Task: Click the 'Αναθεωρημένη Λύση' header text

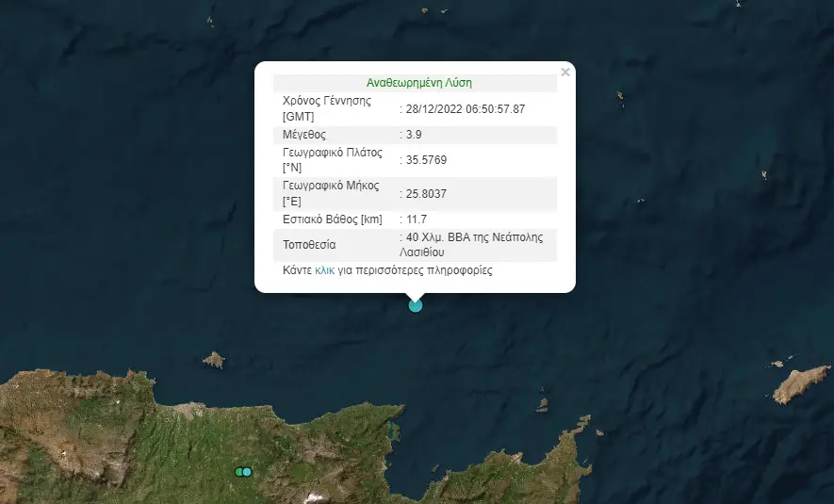Action: pyautogui.click(x=419, y=82)
